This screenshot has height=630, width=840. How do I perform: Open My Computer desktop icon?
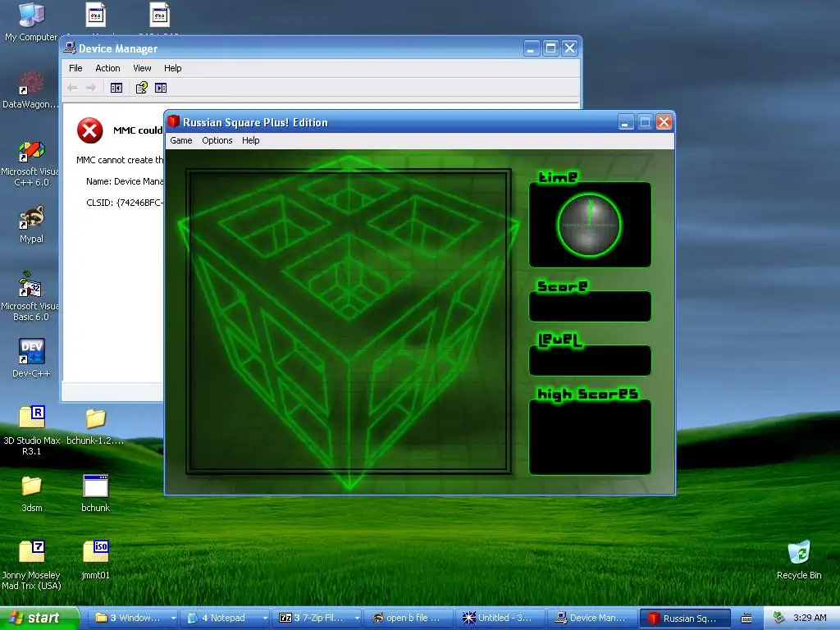pyautogui.click(x=31, y=21)
